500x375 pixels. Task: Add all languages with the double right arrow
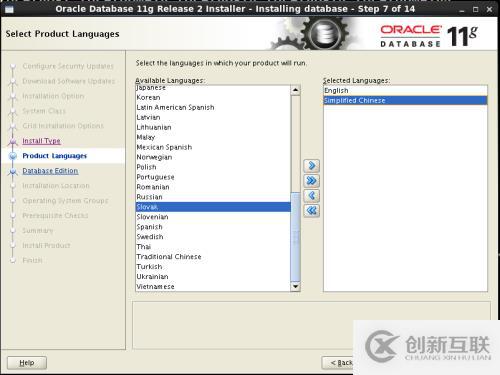312,181
